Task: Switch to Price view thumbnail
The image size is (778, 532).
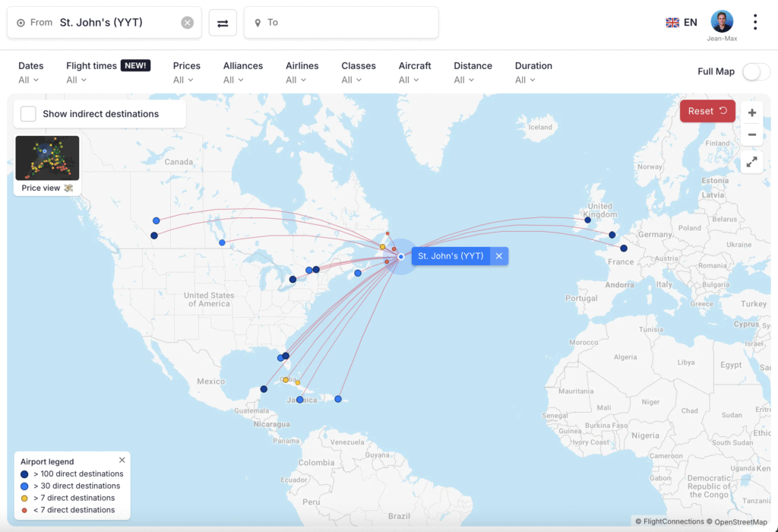Action: pos(47,164)
